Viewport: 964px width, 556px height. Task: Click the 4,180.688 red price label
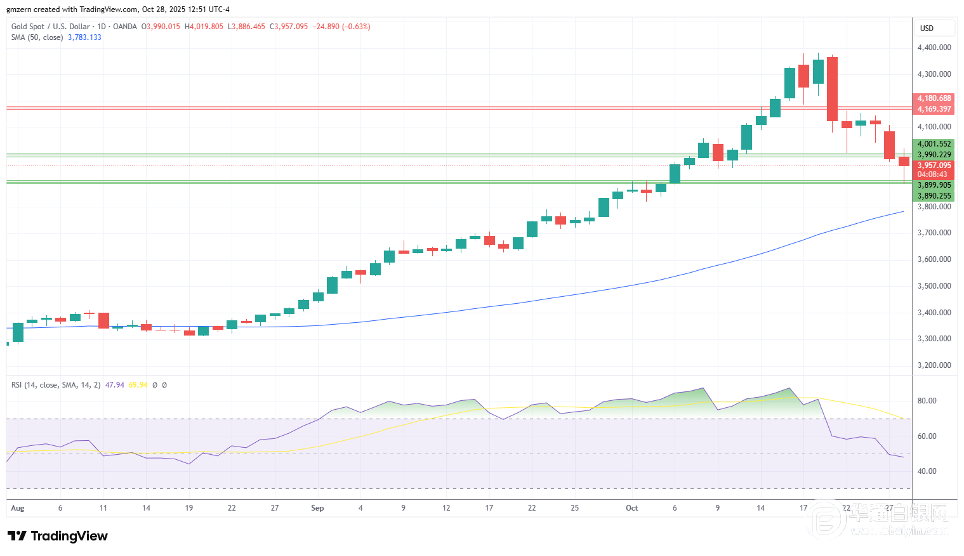click(933, 98)
